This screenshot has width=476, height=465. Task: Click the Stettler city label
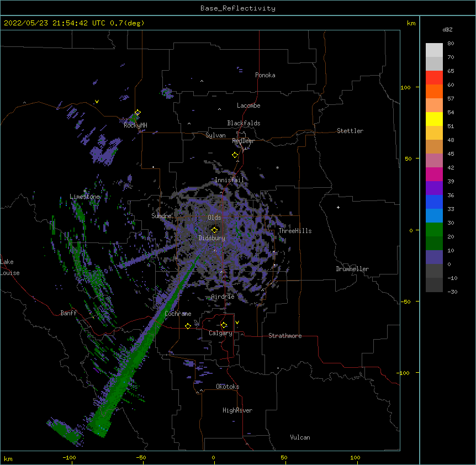350,131
